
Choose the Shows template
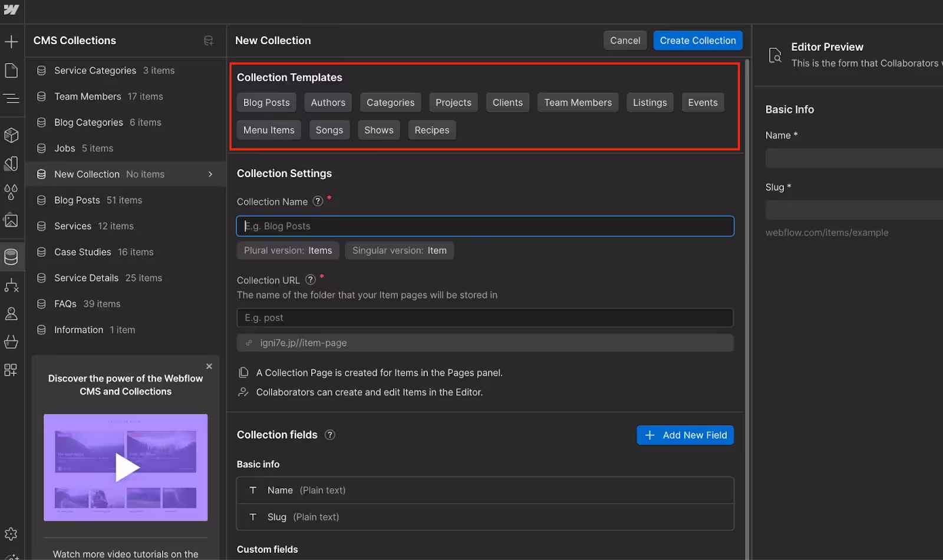[379, 130]
